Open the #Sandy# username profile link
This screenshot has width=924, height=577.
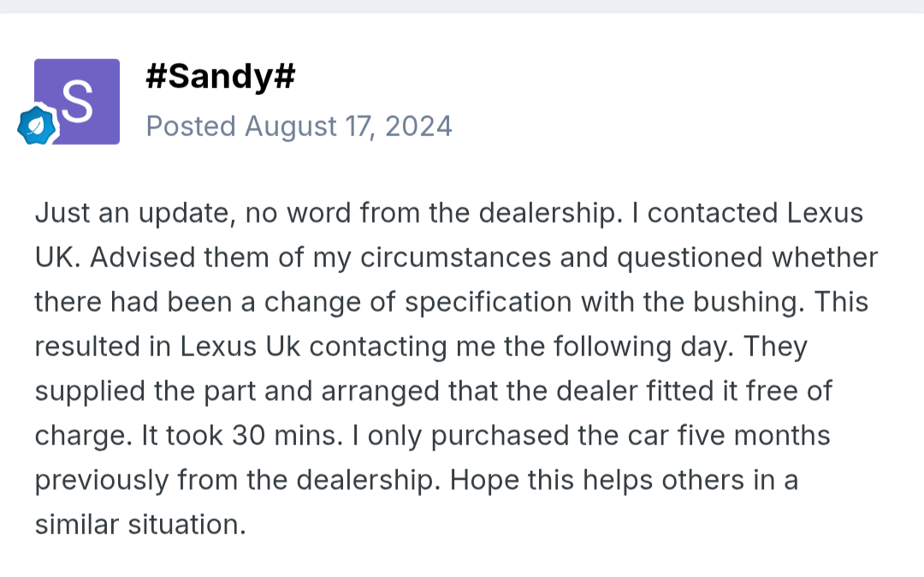(221, 76)
